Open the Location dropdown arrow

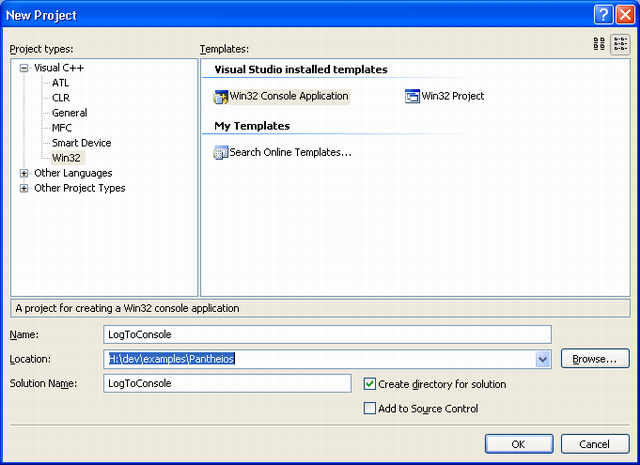(x=542, y=359)
